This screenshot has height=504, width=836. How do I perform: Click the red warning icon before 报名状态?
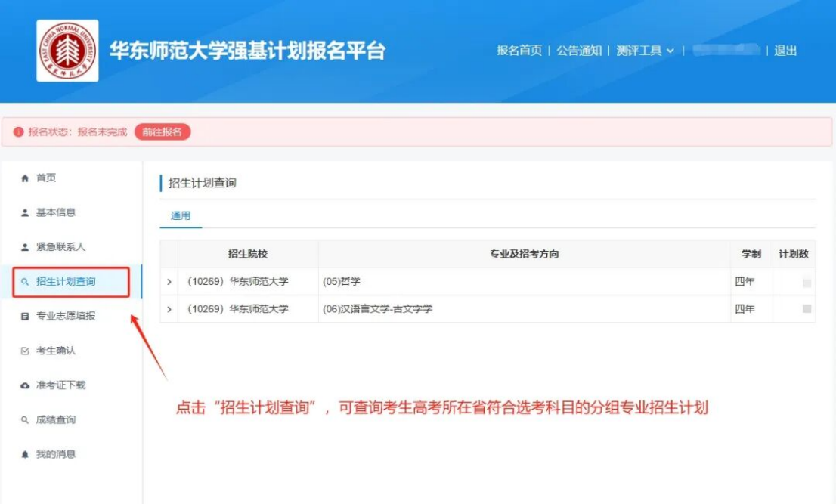coord(18,132)
